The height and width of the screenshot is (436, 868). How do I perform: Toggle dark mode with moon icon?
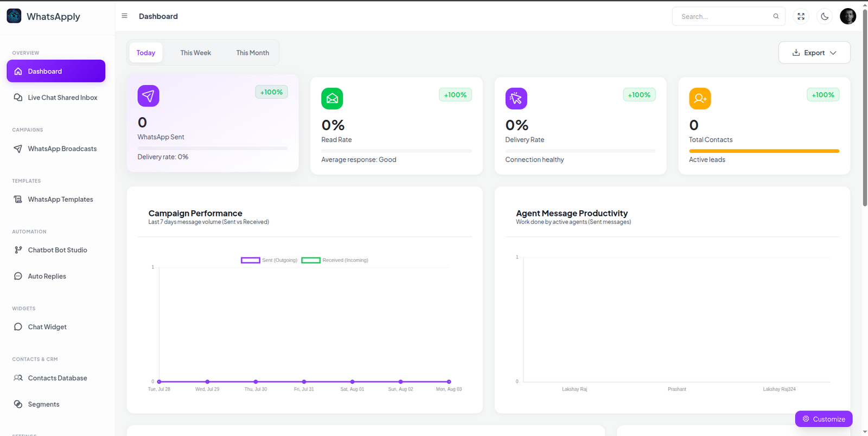click(825, 16)
